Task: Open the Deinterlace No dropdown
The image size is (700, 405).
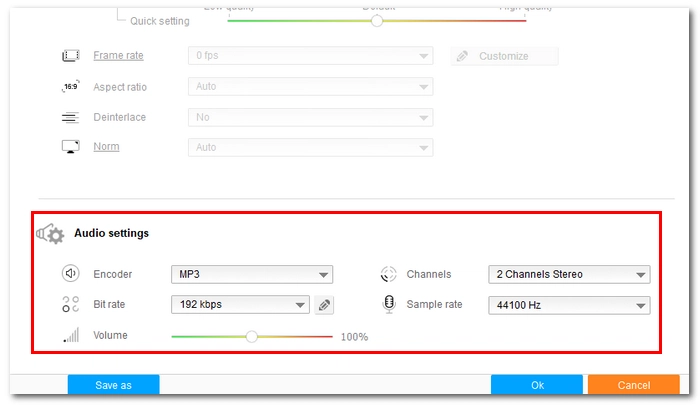Action: point(310,117)
